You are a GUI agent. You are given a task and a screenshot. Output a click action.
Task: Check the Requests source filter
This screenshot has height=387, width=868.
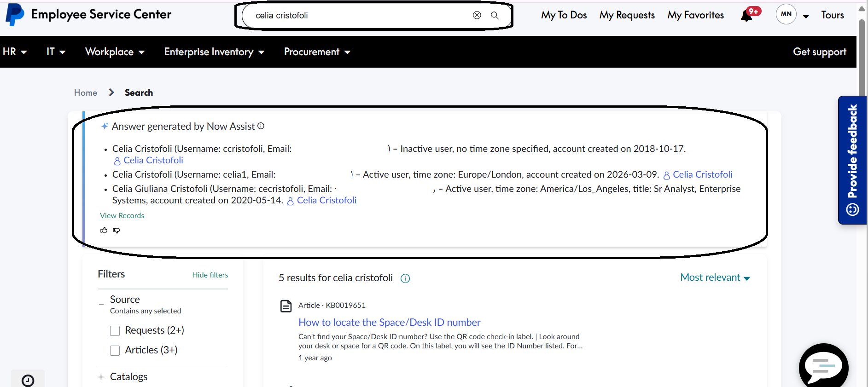click(115, 331)
